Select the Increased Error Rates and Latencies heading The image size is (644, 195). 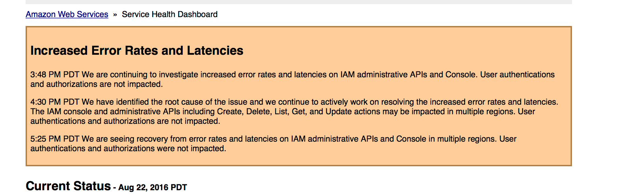(137, 51)
